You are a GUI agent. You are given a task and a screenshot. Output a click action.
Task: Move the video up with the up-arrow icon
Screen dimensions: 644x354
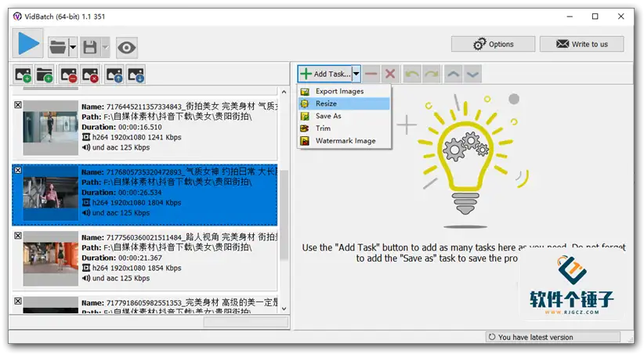tap(114, 74)
